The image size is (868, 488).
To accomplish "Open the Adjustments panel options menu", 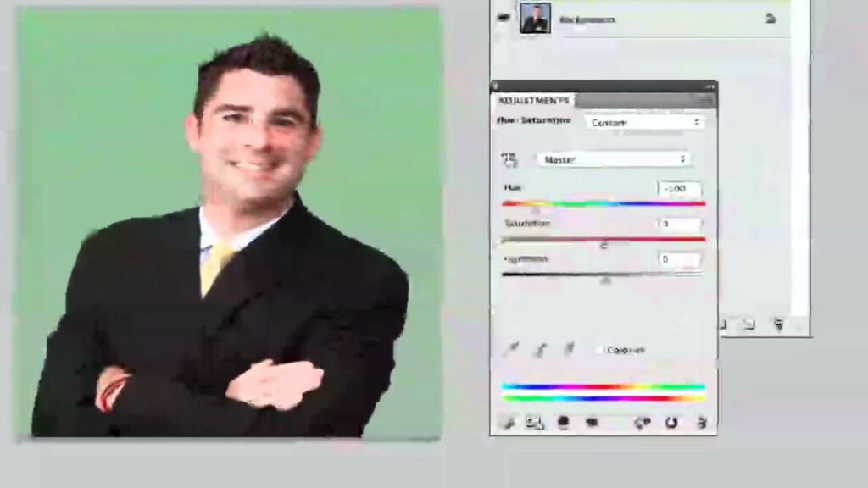I will point(706,100).
